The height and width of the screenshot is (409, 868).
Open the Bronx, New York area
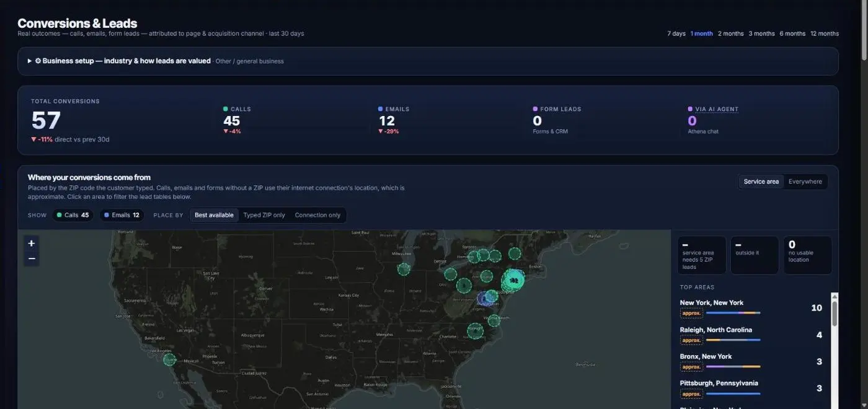coord(751,361)
